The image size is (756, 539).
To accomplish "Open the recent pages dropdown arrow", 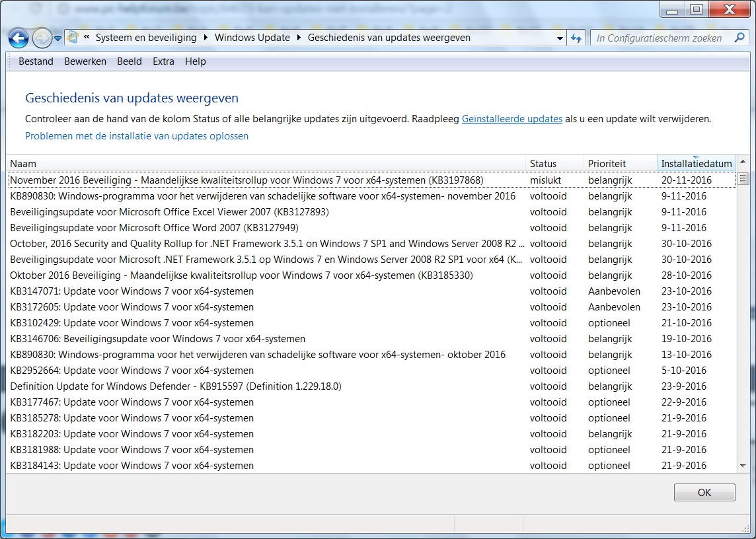I will (58, 38).
